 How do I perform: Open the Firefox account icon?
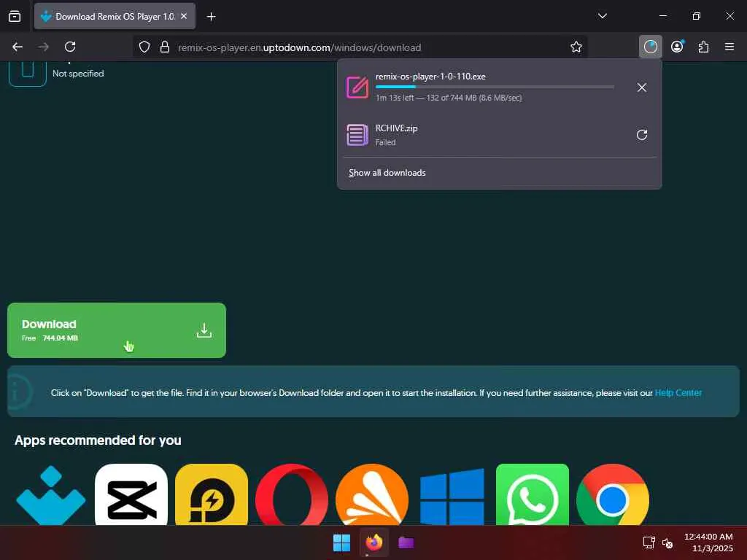point(677,47)
